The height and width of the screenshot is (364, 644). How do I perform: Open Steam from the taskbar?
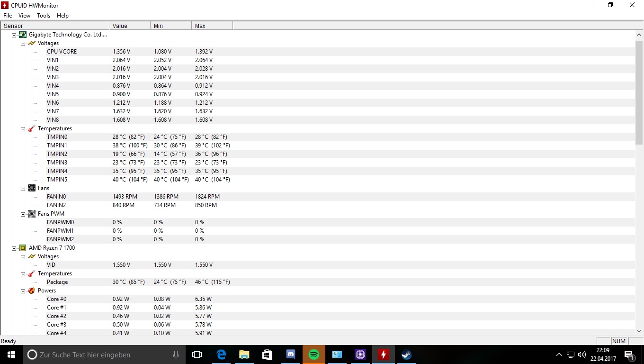tap(407, 355)
